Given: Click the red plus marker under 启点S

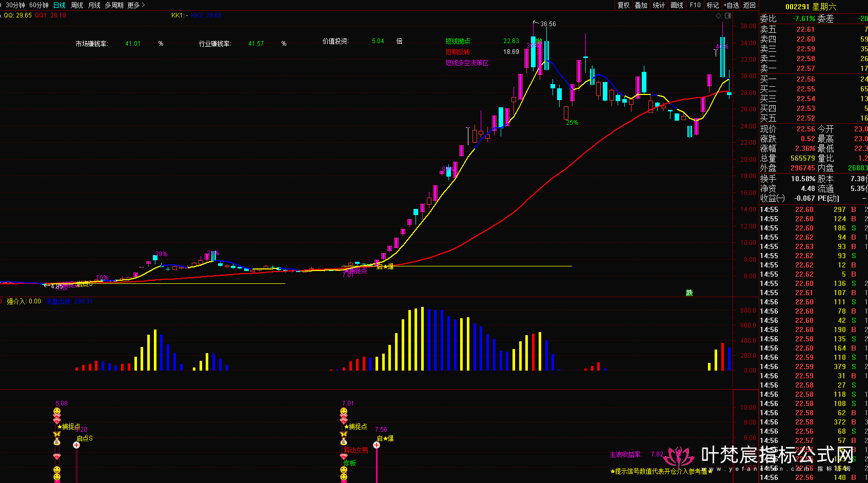Looking at the screenshot, I should click(76, 445).
